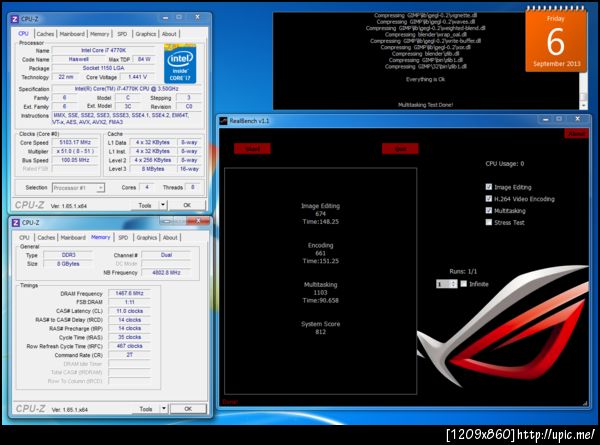Click the Z icon in the processor CPU-Z title bar
The image size is (600, 445).
coord(15,19)
